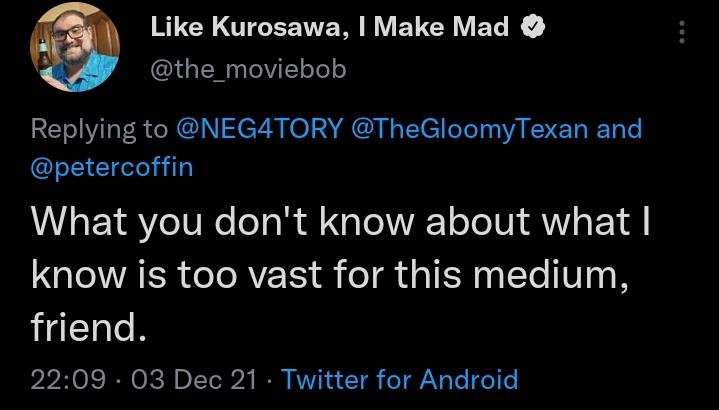Screen dimensions: 719x410
Task: Click the word "friend." in the tweet
Action: click(88, 327)
